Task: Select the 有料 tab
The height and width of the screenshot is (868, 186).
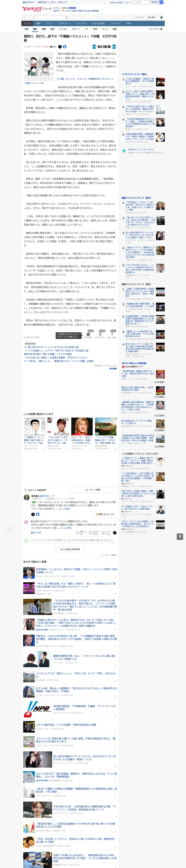Action: coord(128,24)
